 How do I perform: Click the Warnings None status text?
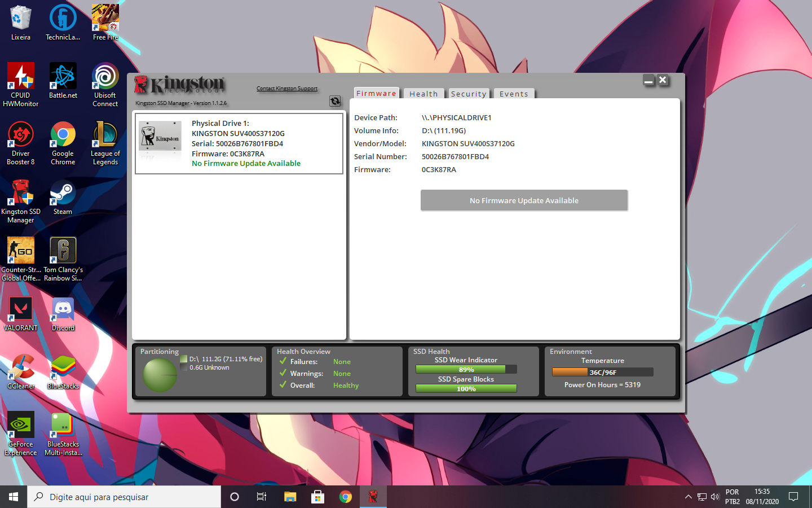tap(342, 374)
